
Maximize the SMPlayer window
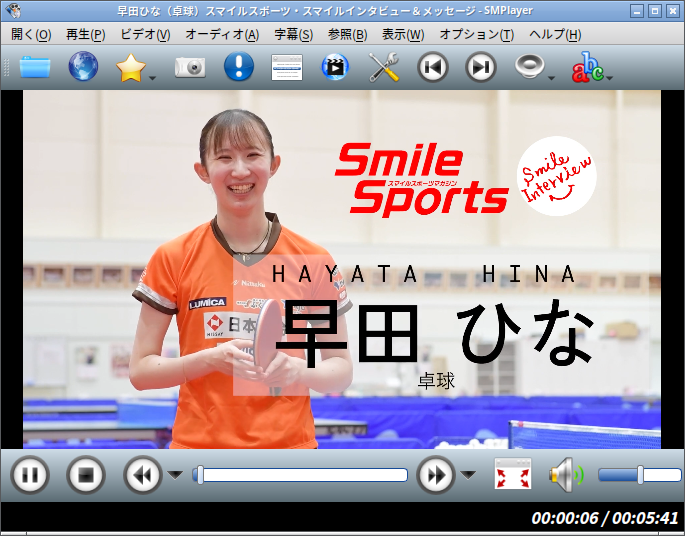pos(655,11)
